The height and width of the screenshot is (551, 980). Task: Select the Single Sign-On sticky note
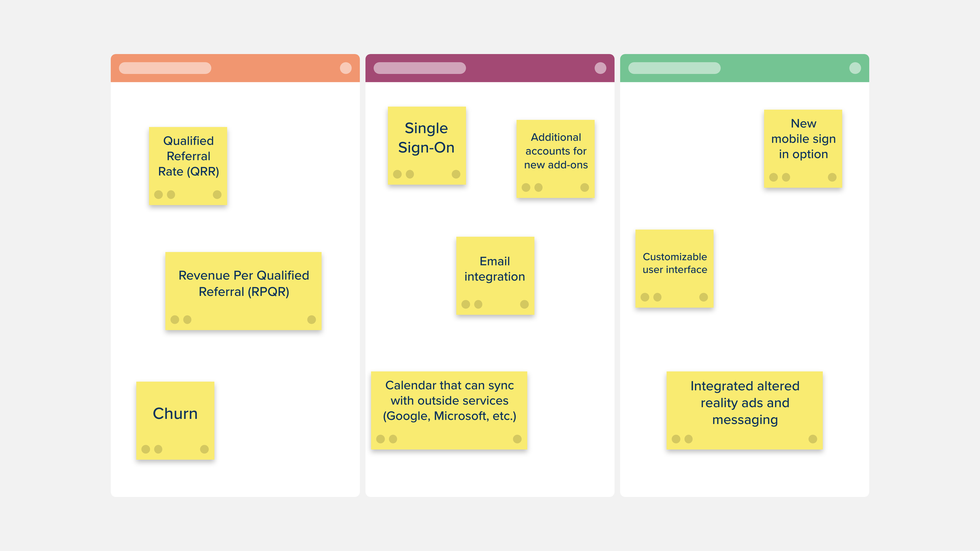click(x=426, y=138)
